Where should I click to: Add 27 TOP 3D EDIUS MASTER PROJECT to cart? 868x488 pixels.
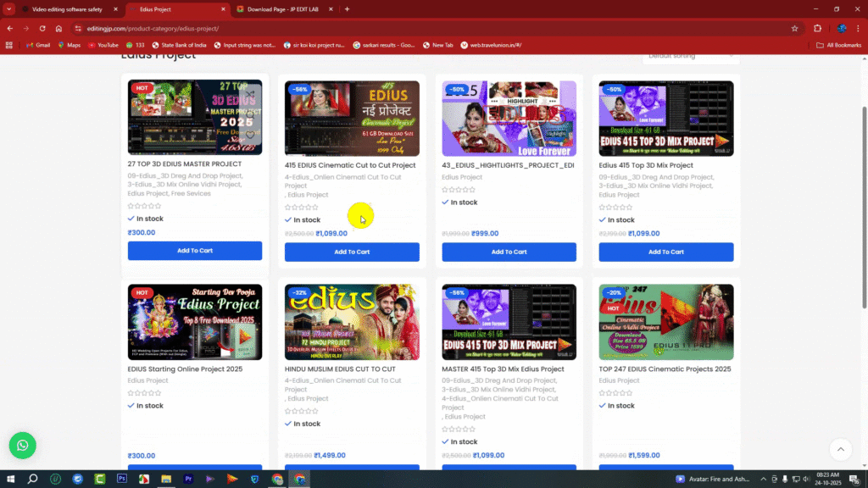tap(194, 251)
